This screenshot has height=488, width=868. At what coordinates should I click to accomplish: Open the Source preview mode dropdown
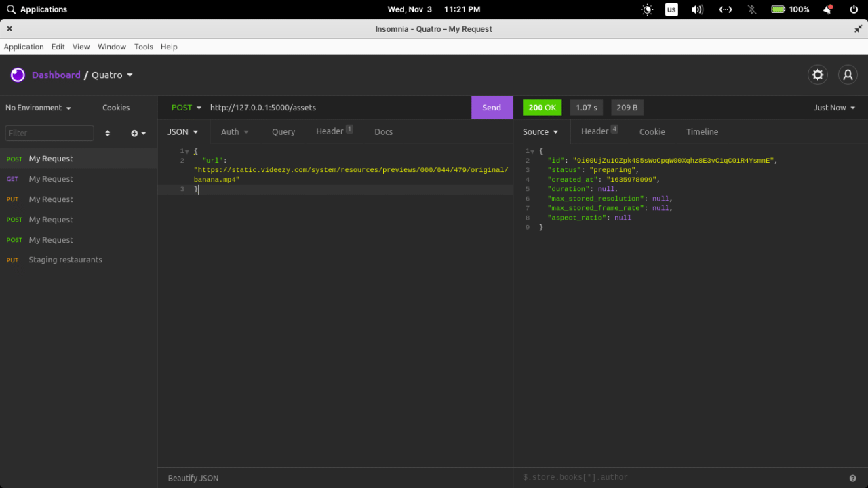[x=540, y=132]
